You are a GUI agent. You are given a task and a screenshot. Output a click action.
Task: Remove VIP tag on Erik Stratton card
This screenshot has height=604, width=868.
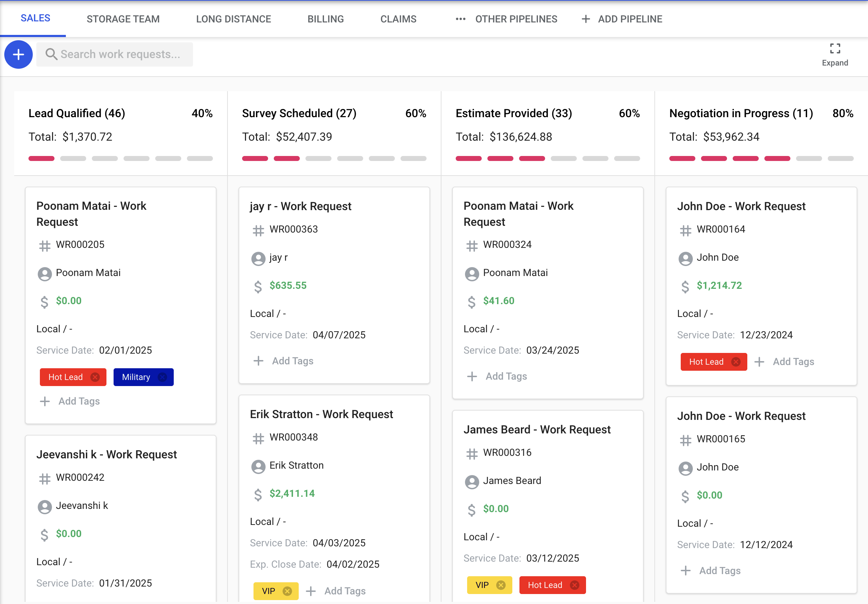pyautogui.click(x=287, y=591)
